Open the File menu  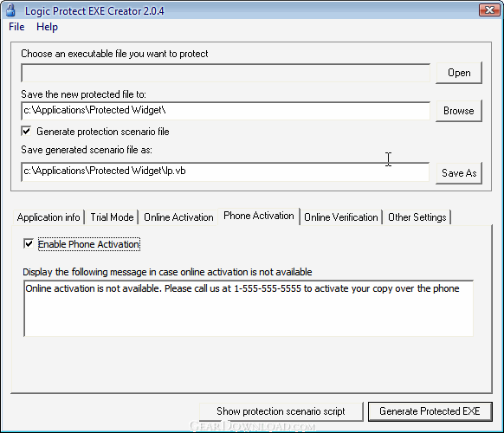16,27
